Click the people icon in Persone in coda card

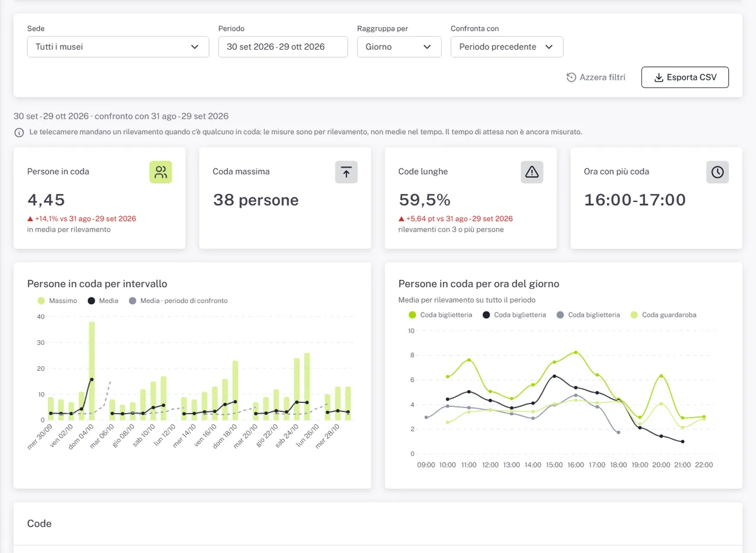161,172
